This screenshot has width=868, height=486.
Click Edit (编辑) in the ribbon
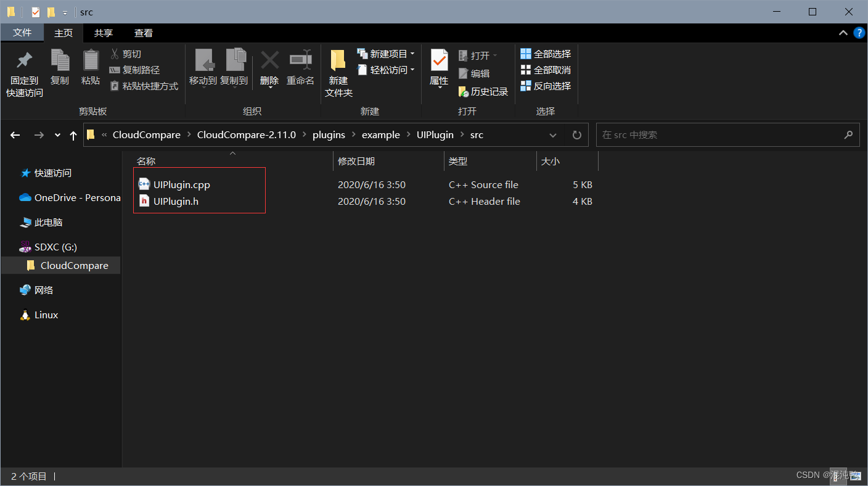coord(474,73)
